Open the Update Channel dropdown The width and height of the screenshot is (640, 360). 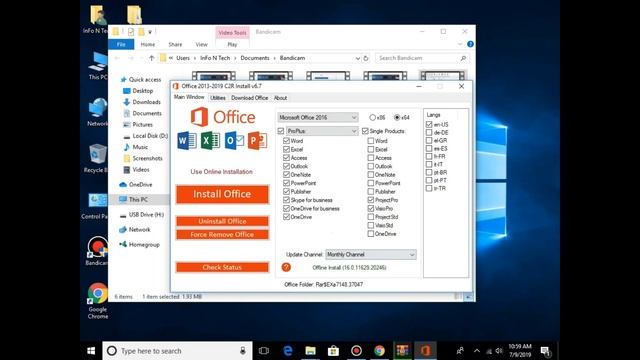(x=371, y=255)
